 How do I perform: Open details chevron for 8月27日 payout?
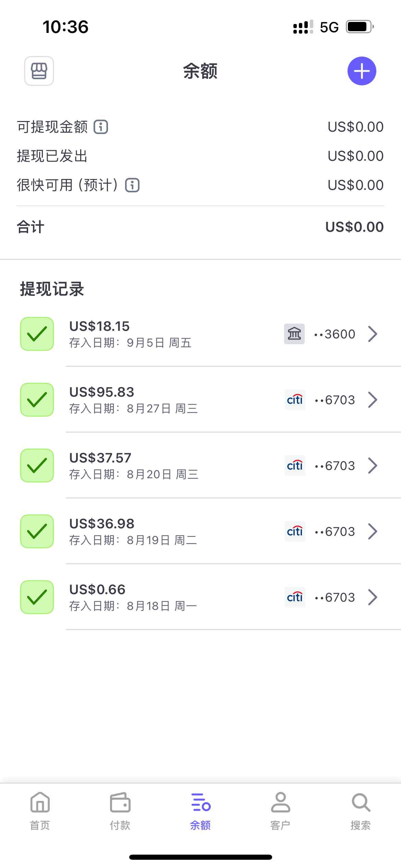373,400
